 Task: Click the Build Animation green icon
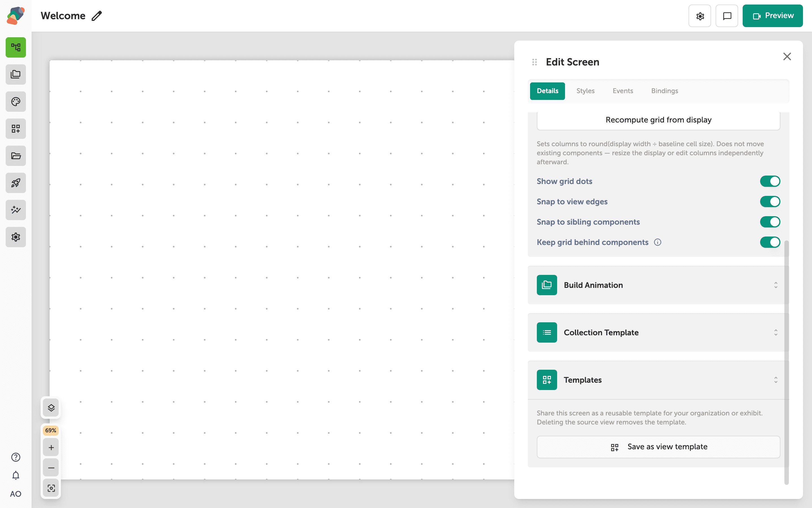[x=547, y=285]
